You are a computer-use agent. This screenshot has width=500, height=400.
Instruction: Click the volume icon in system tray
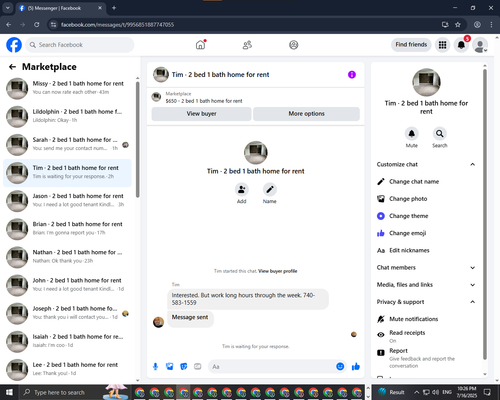435,392
